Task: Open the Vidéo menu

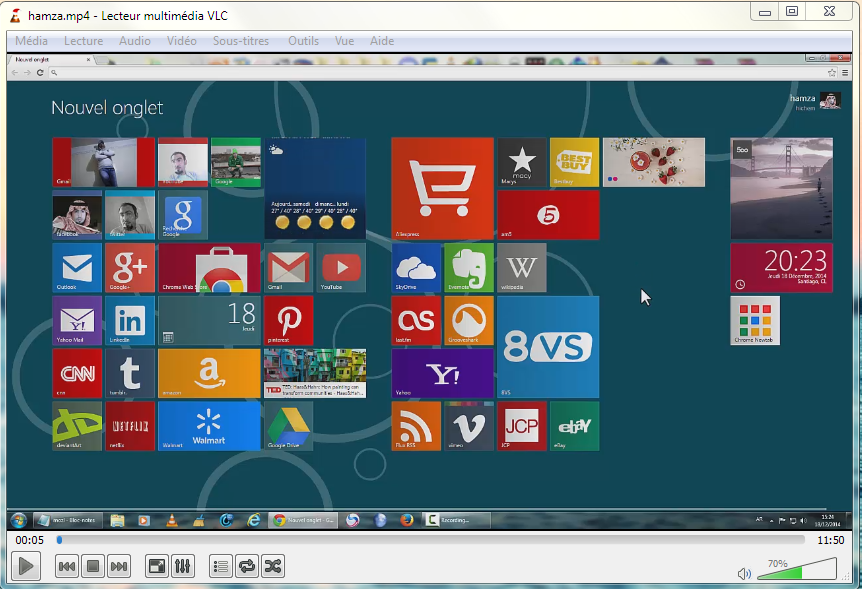Action: [182, 41]
